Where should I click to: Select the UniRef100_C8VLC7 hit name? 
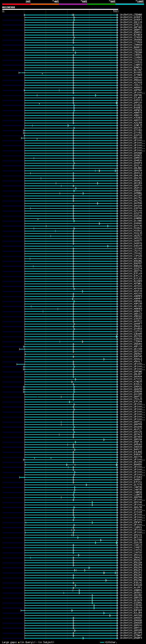[131, 85]
